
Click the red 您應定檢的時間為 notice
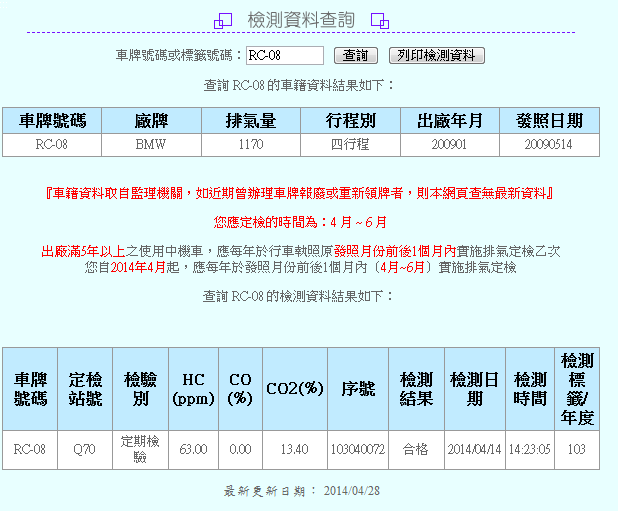pos(300,223)
